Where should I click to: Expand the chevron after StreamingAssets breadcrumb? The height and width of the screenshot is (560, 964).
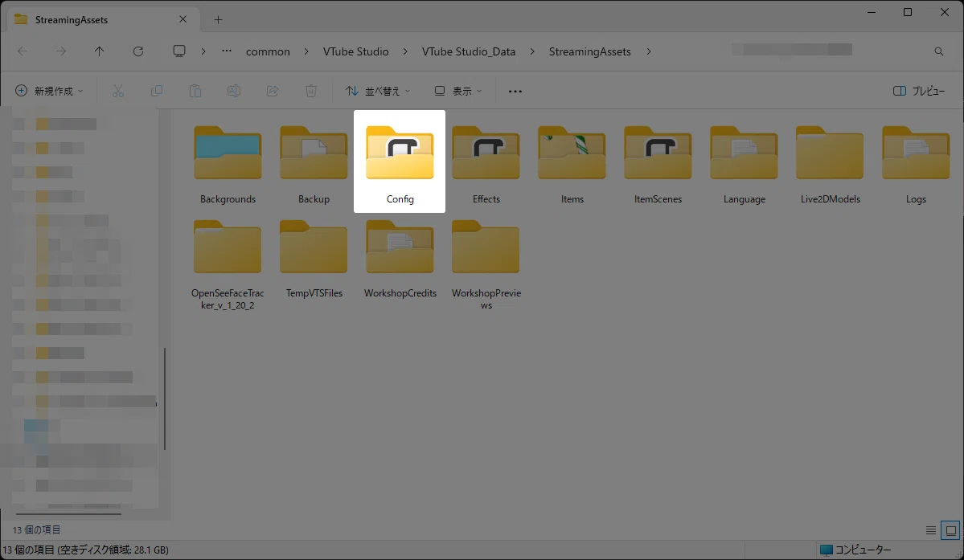pos(649,51)
